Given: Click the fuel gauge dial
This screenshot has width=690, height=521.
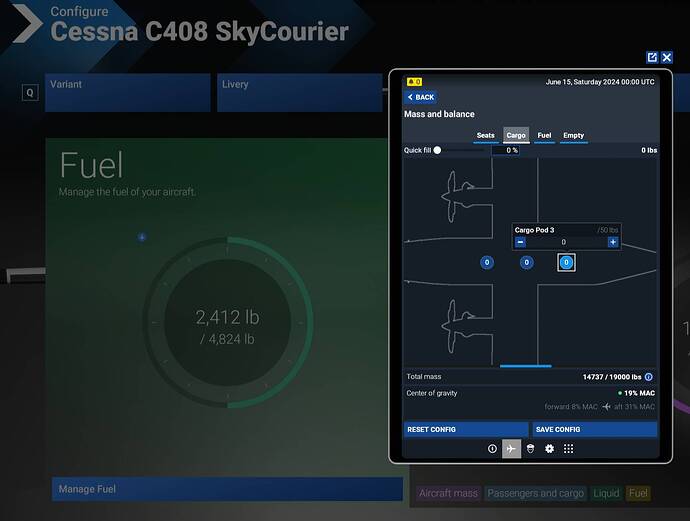Looking at the screenshot, I should pyautogui.click(x=227, y=323).
